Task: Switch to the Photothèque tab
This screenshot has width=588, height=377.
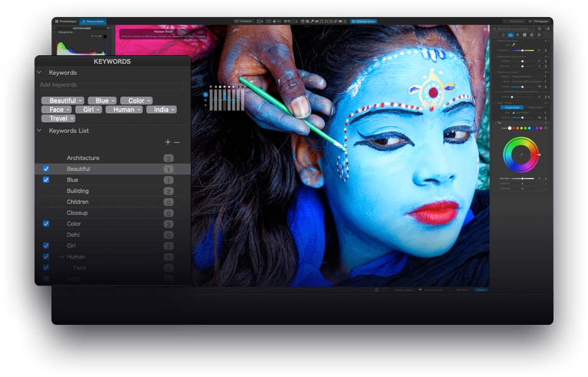Action: [65, 21]
